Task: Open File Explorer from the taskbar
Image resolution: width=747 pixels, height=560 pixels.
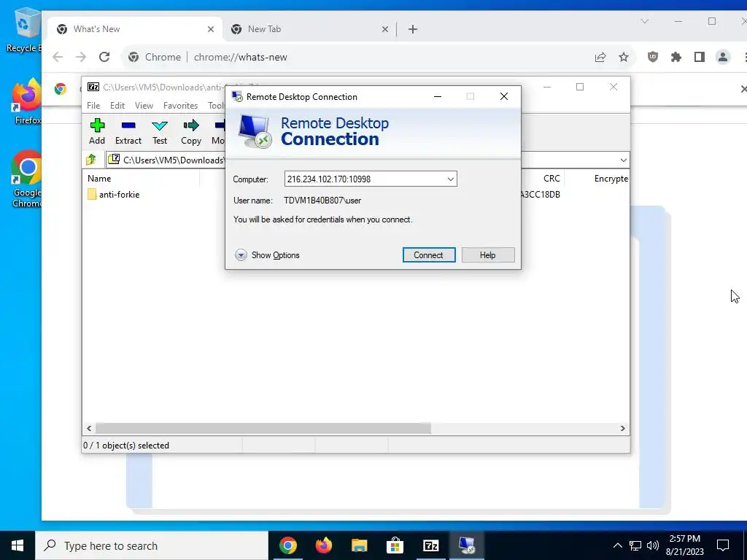Action: coord(359,545)
